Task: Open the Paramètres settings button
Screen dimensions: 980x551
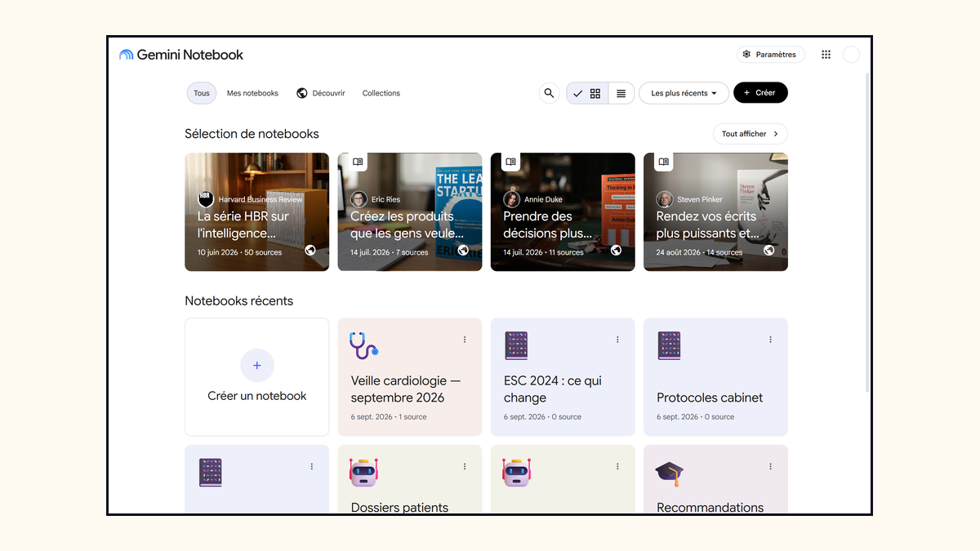Action: click(770, 55)
